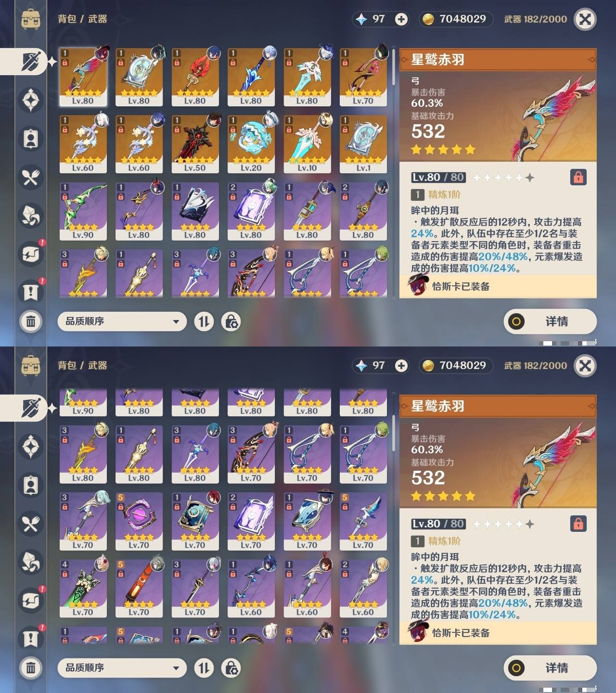Select the Gadgets tab with alert in upper sidebar
616x693 pixels.
tap(31, 254)
